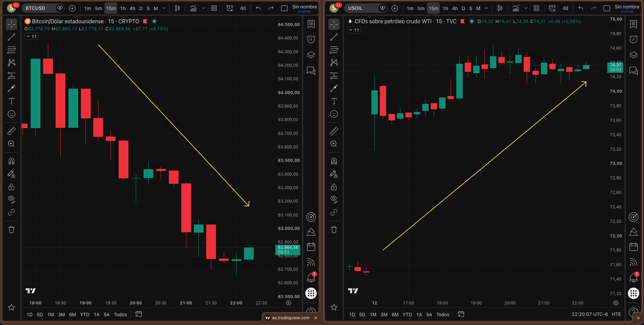Viewport: 644px width, 325px height.
Task: Open the favorites star toolbar in BTCUSD chart
Action: tap(11, 307)
